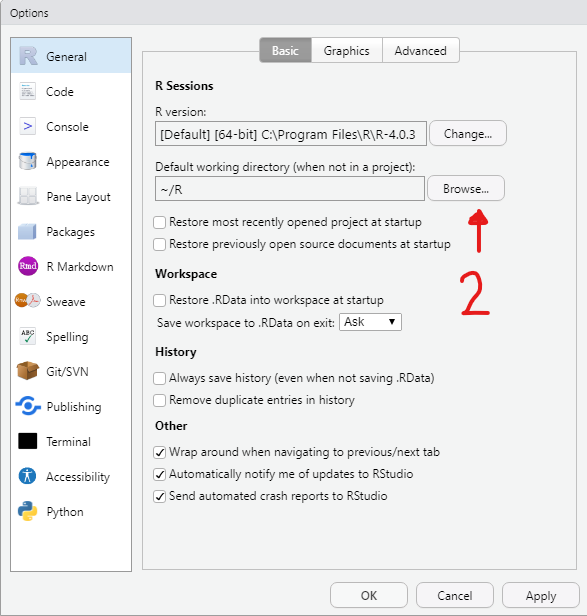Open Sweave via Rnw PDF icon
This screenshot has height=616, width=587.
[x=28, y=301]
